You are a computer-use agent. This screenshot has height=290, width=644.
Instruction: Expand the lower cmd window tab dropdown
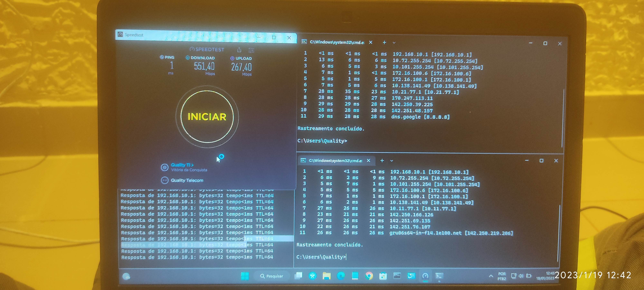click(392, 161)
